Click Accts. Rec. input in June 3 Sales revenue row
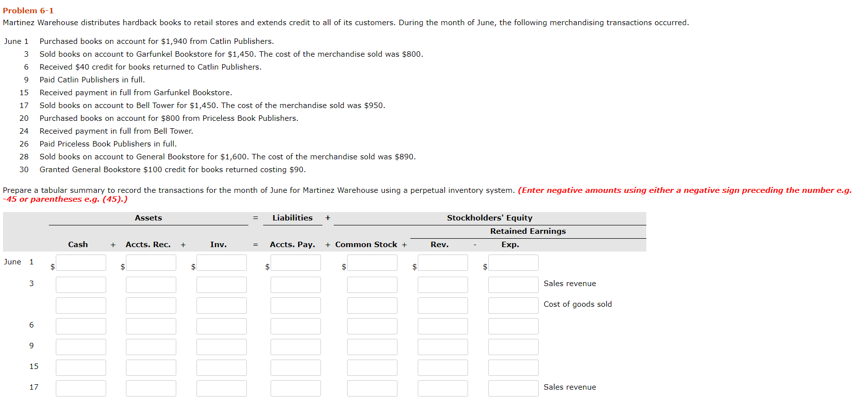868x401 pixels. click(151, 285)
